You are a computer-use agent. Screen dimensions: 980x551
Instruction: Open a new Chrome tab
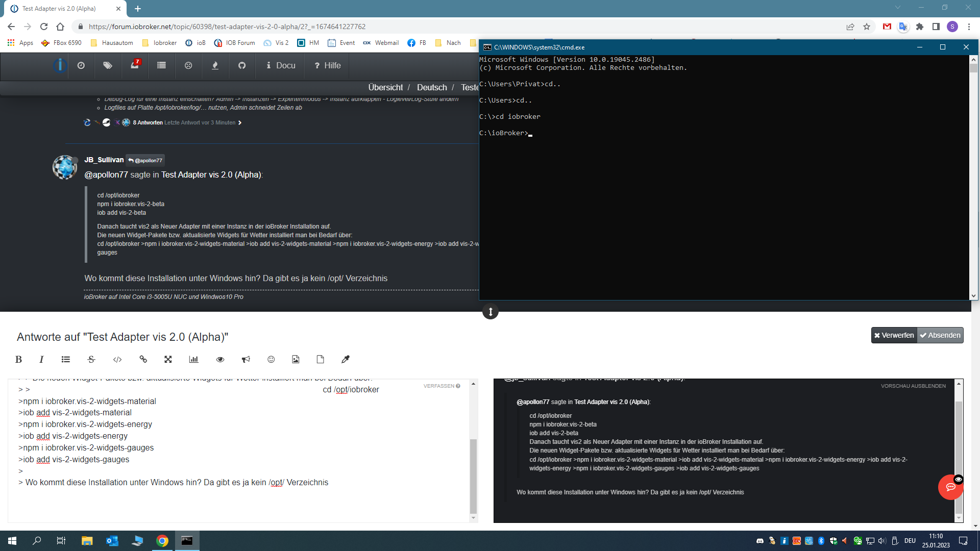(138, 9)
